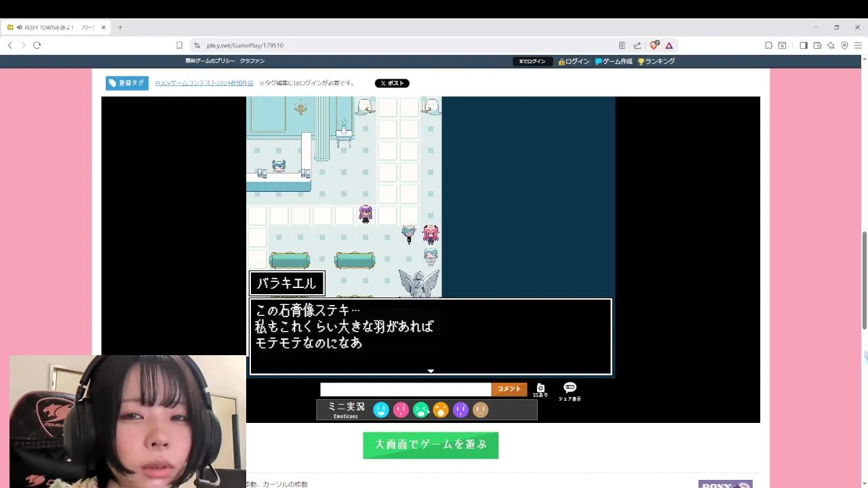Open a new tab with plus button
The height and width of the screenshot is (488, 868).
(120, 27)
